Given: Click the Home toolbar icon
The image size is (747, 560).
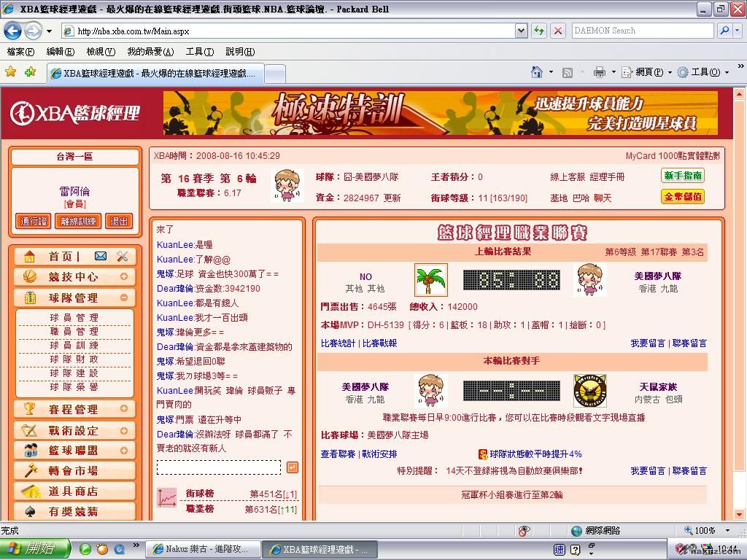Looking at the screenshot, I should 537,72.
